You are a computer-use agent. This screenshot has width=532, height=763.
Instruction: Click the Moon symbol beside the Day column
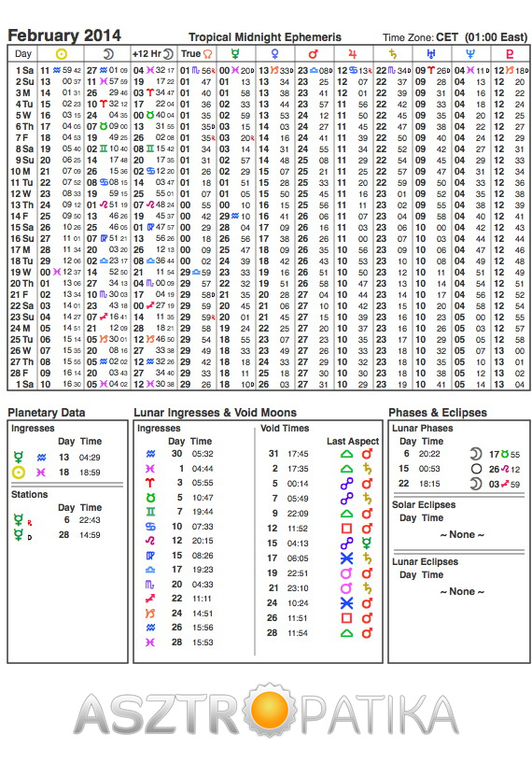click(108, 53)
